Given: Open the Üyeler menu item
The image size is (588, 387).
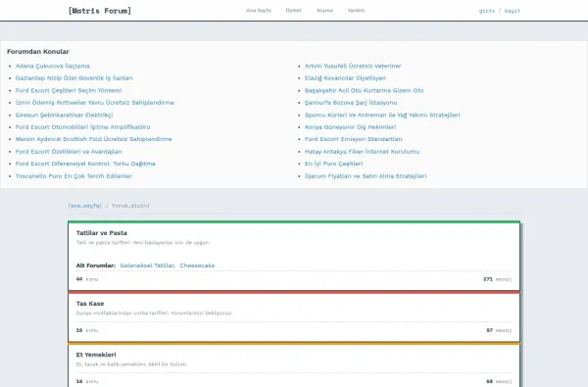Looking at the screenshot, I should point(294,11).
